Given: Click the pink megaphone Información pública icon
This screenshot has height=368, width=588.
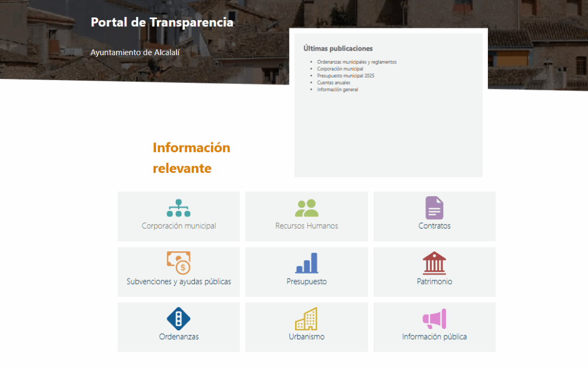Looking at the screenshot, I should pos(434,318).
